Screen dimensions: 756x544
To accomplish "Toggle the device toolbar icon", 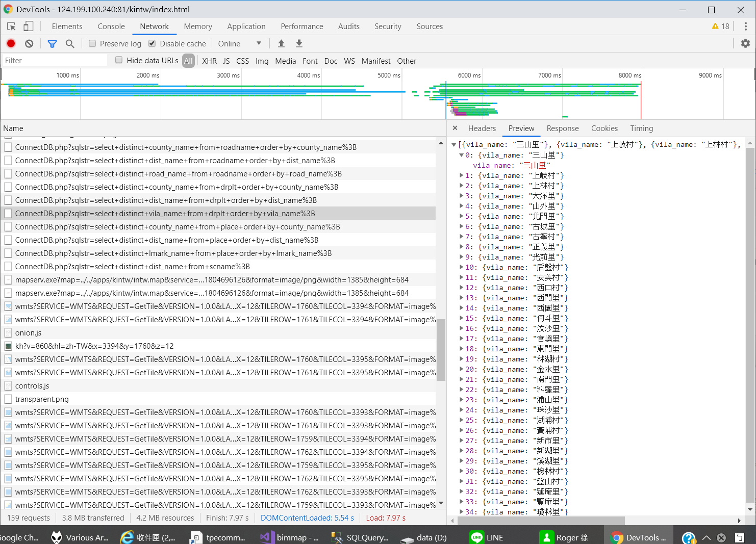I will 29,27.
